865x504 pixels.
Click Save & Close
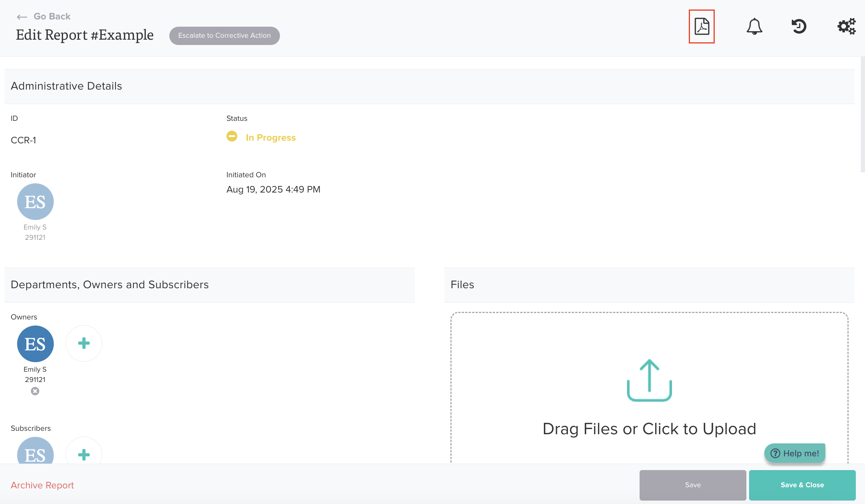[x=802, y=485]
